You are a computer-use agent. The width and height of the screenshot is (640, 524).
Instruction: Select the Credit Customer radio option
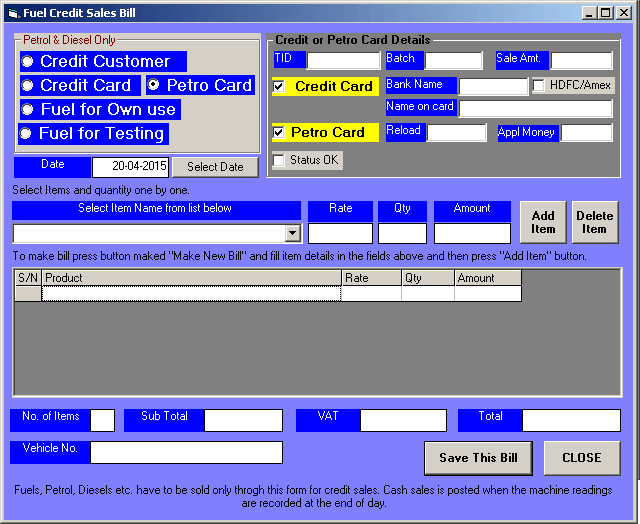pyautogui.click(x=29, y=62)
